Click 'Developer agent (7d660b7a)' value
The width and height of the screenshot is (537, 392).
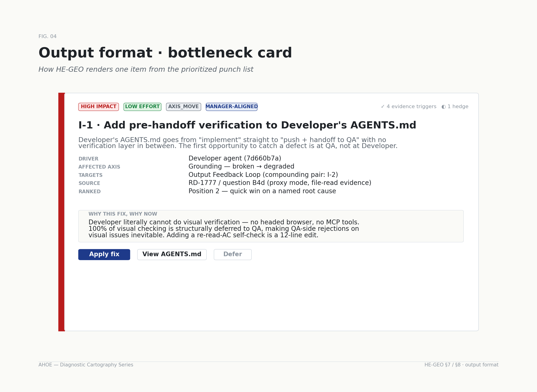235,158
